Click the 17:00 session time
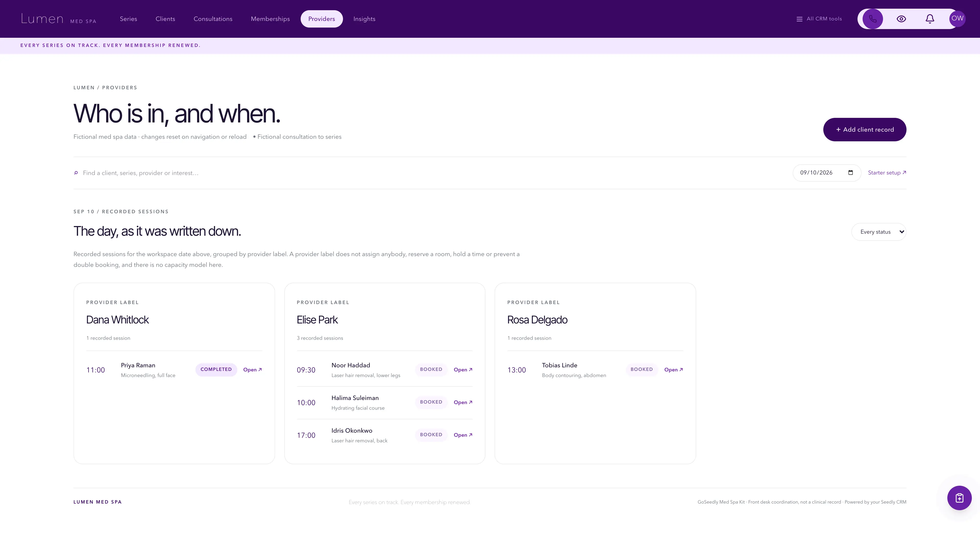 click(x=306, y=435)
